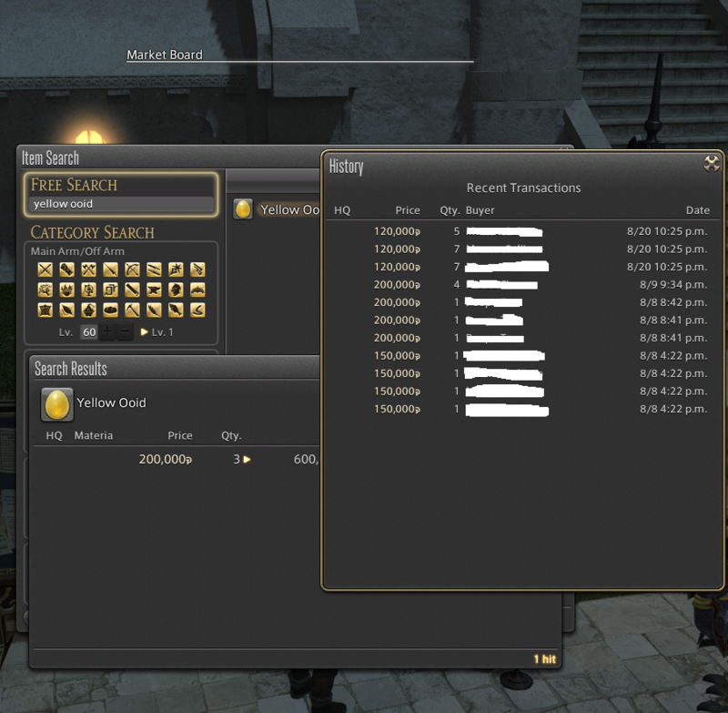Close the History window

[x=712, y=164]
